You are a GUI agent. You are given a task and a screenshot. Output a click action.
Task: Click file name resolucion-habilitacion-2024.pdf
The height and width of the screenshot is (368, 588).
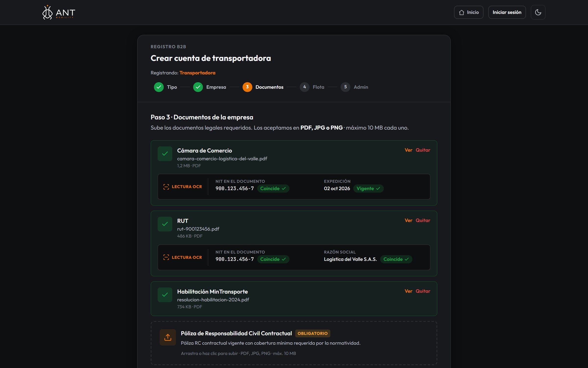(x=213, y=300)
